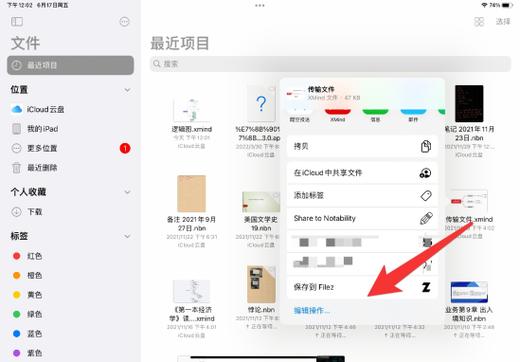
Task: Open the unknown file with question mark
Action: pos(261,104)
